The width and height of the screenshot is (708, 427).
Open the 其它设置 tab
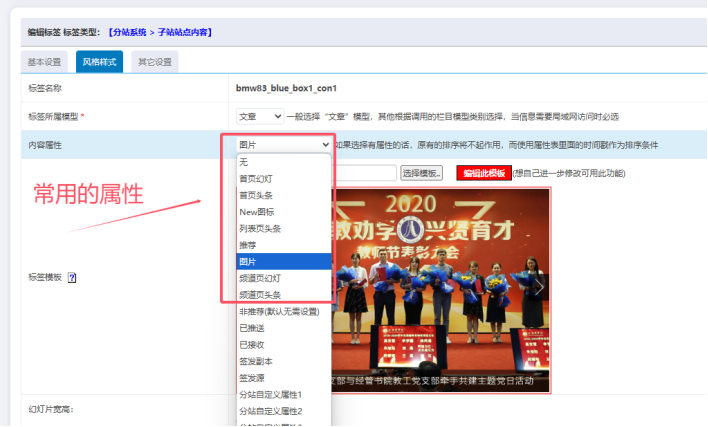click(154, 62)
